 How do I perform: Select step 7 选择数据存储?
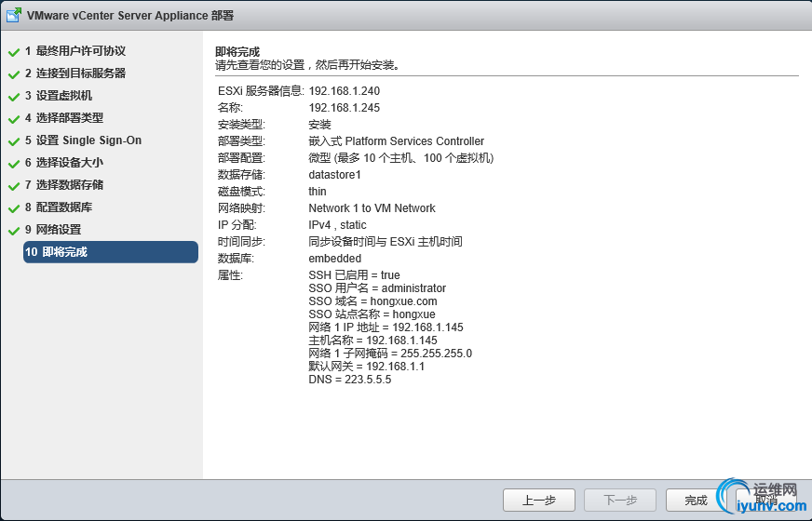pos(64,185)
